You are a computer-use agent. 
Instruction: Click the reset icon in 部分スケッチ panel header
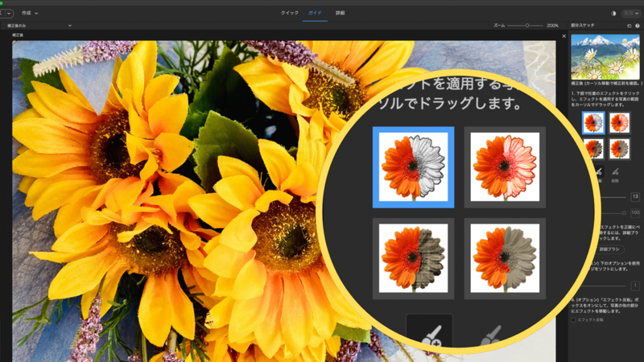tap(630, 26)
